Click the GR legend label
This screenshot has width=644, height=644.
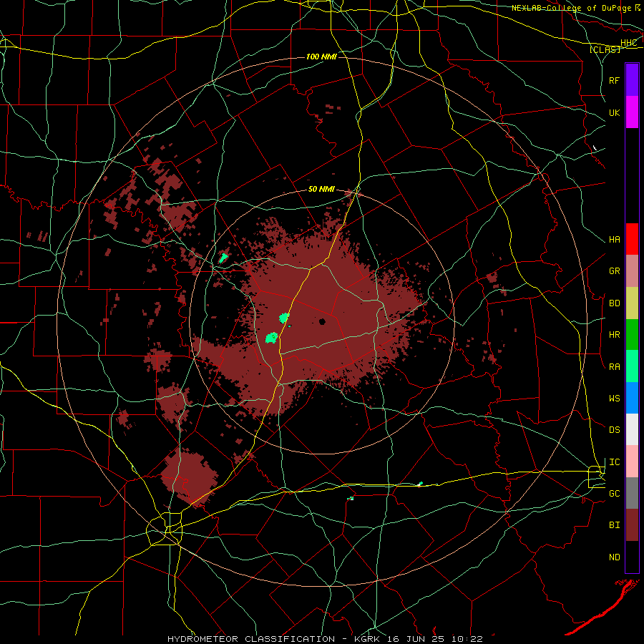(x=614, y=271)
